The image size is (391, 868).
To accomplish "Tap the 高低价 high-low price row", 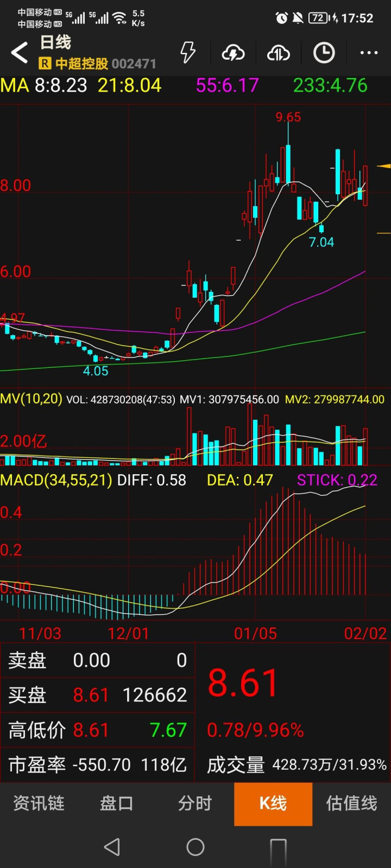I will (x=98, y=730).
